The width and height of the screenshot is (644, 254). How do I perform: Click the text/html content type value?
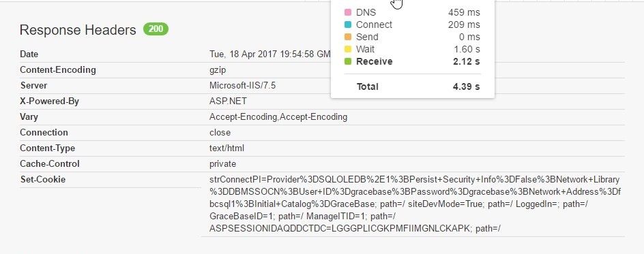(x=226, y=148)
